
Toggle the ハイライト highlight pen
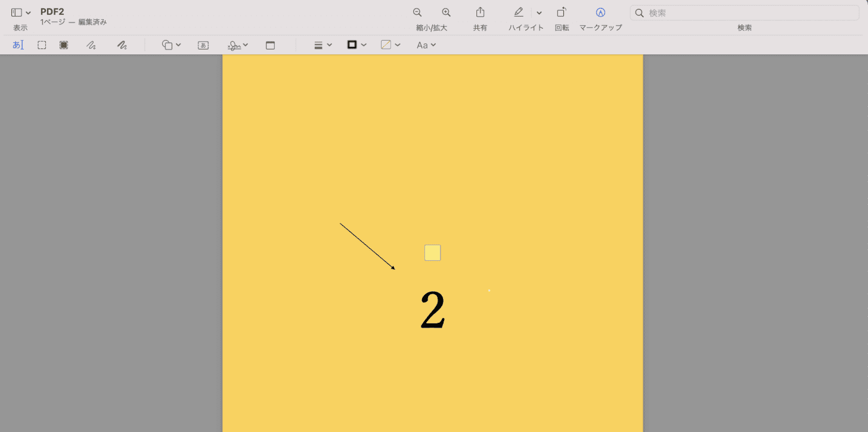519,13
